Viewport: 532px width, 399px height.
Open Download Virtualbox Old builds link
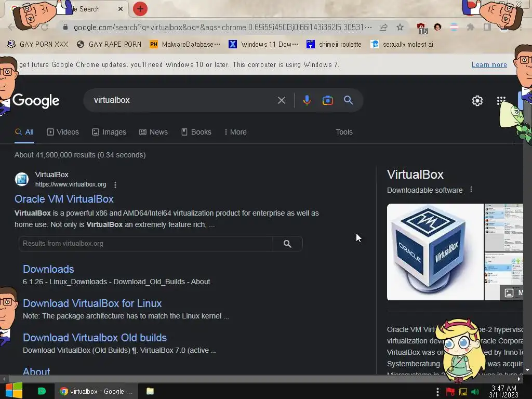coord(95,338)
